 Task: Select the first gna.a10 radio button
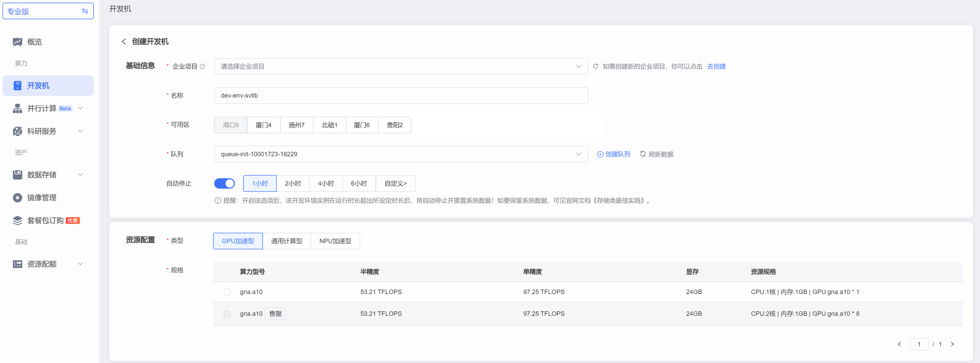coord(227,292)
